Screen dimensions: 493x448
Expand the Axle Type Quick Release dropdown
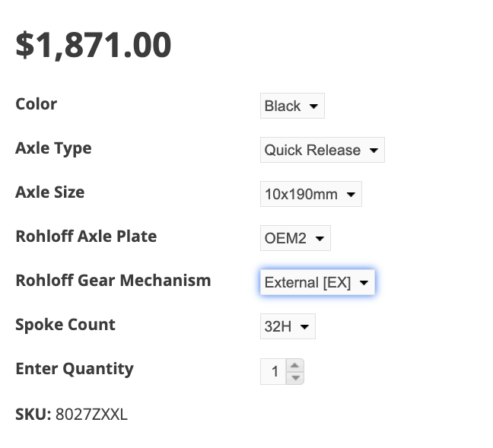322,150
